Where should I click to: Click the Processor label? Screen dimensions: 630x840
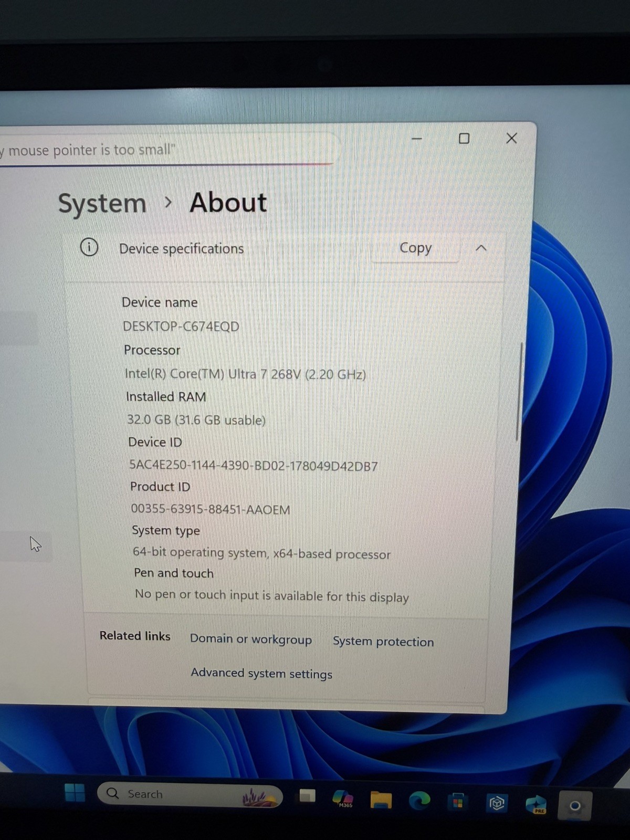pyautogui.click(x=152, y=350)
